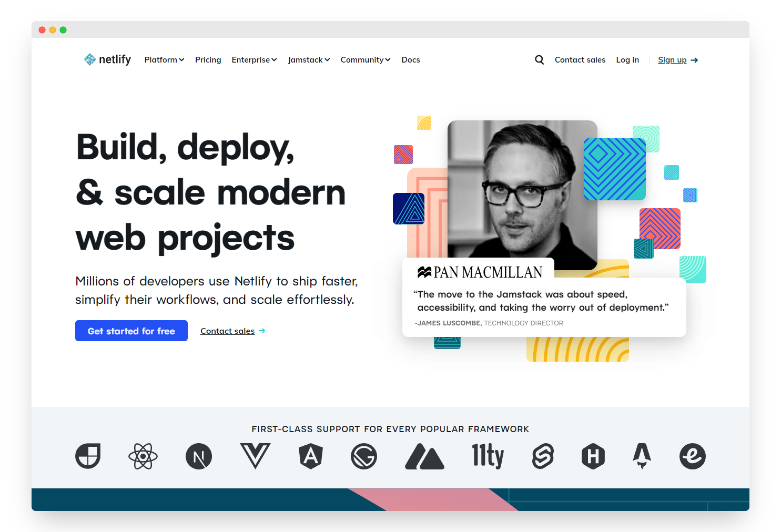The image size is (781, 532).
Task: Go to Log in
Action: [627, 60]
